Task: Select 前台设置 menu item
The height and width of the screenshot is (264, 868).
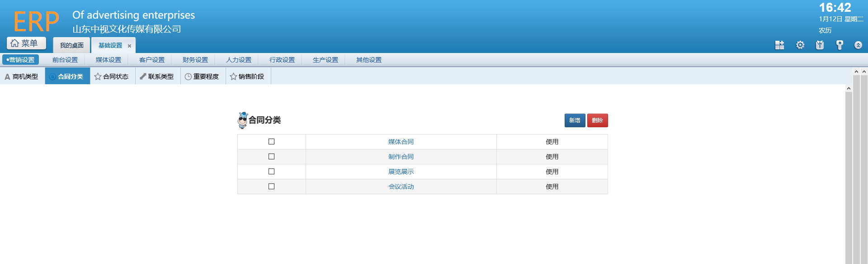Action: tap(65, 60)
